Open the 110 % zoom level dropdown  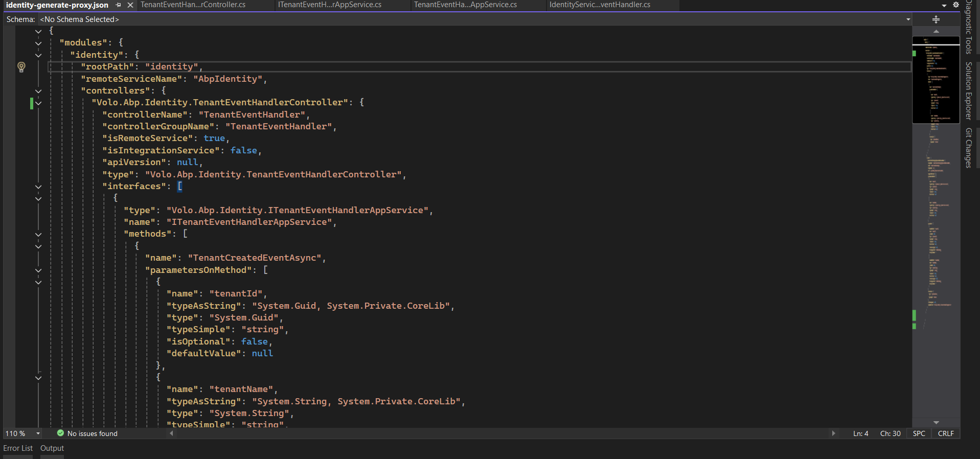[38, 433]
